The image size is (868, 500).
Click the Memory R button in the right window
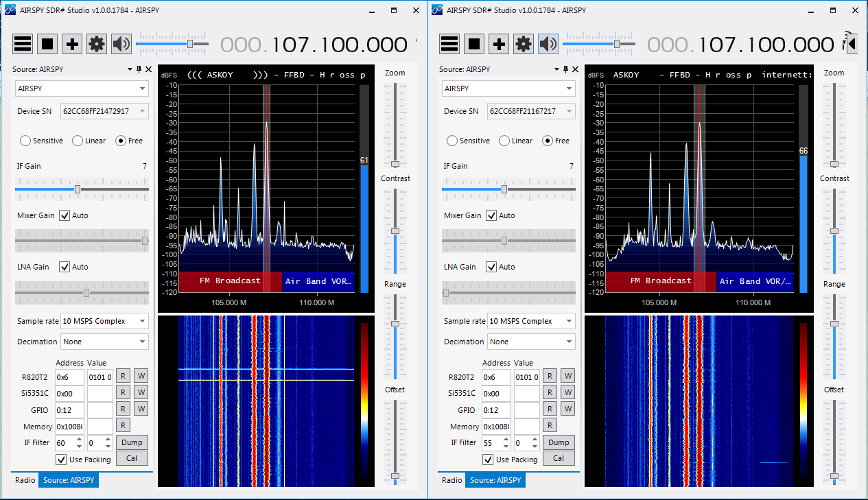click(549, 426)
